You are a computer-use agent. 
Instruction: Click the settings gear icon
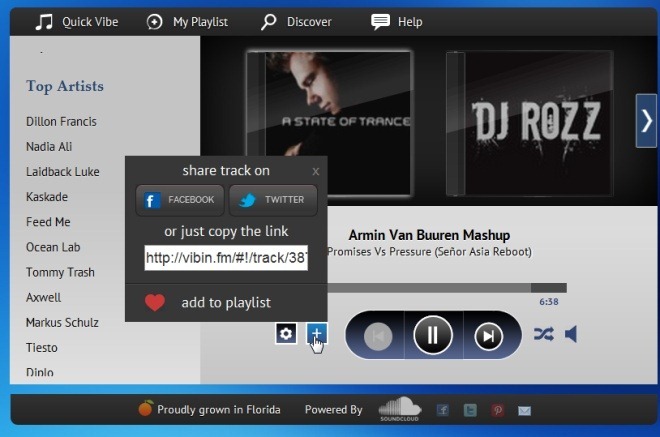(286, 333)
